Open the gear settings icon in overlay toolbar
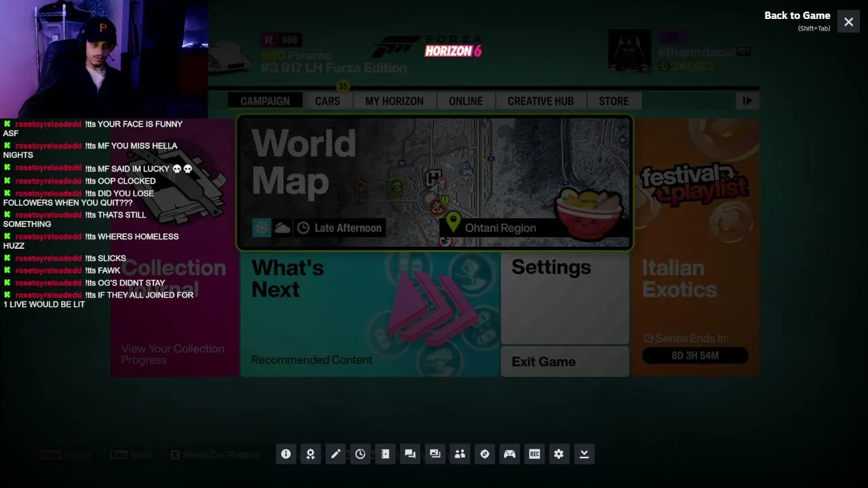Viewport: 868px width, 488px height. click(x=559, y=454)
